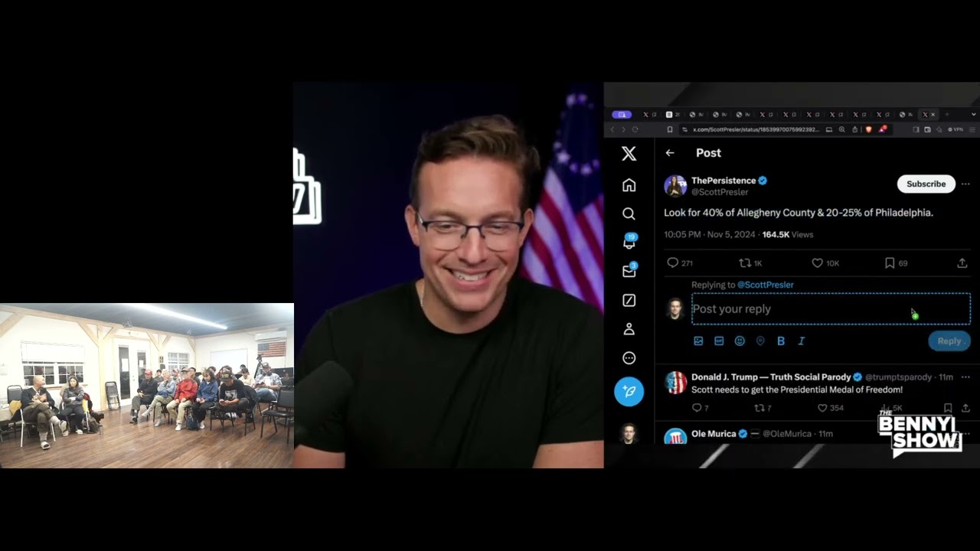
Task: Click the Reply button
Action: 949,341
